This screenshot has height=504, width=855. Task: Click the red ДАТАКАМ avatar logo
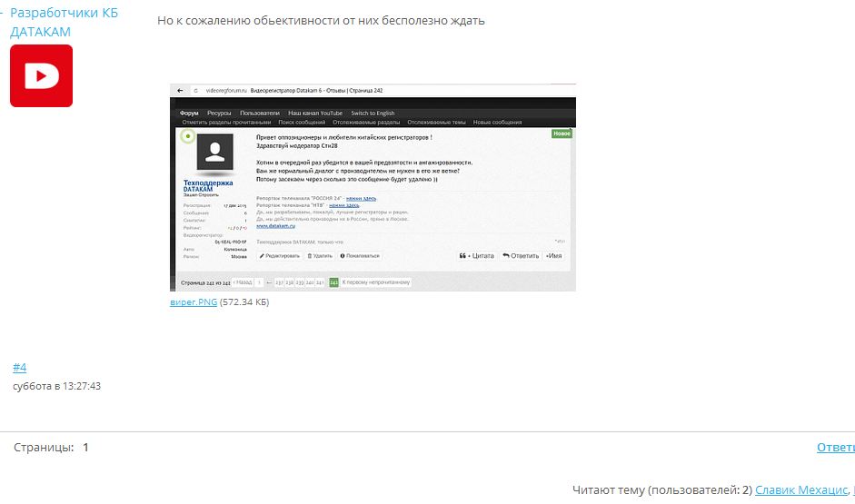[x=41, y=75]
